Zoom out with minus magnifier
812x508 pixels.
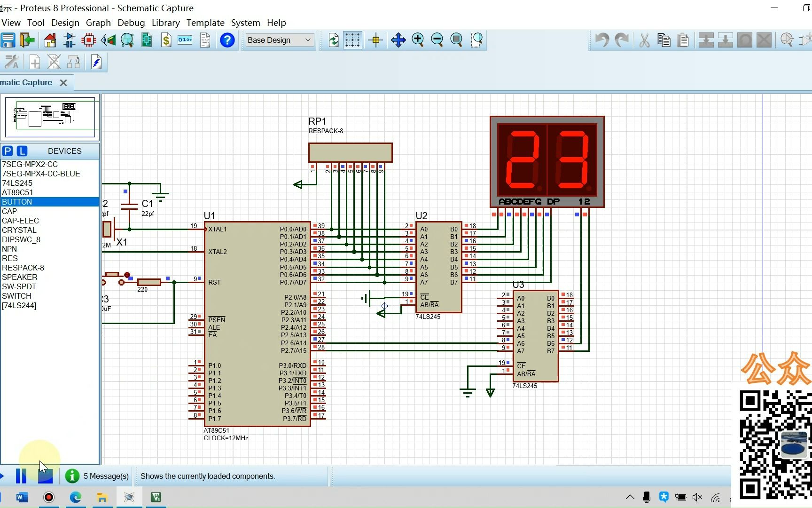tap(437, 40)
